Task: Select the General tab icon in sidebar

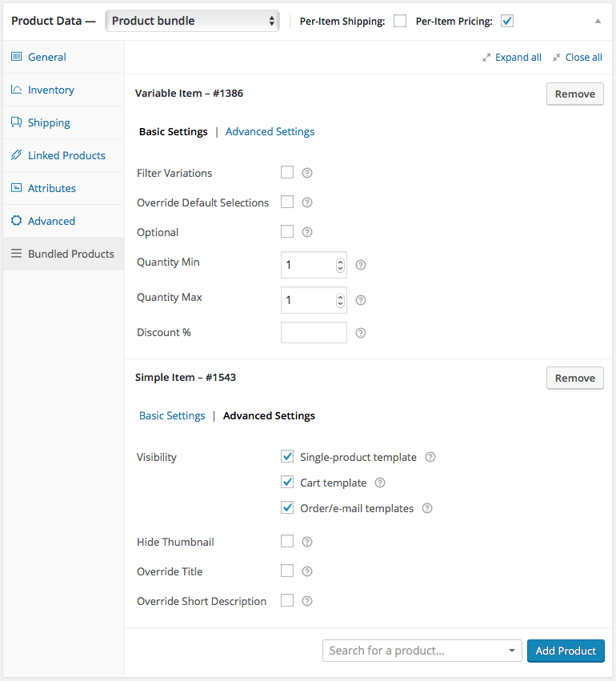Action: [17, 57]
